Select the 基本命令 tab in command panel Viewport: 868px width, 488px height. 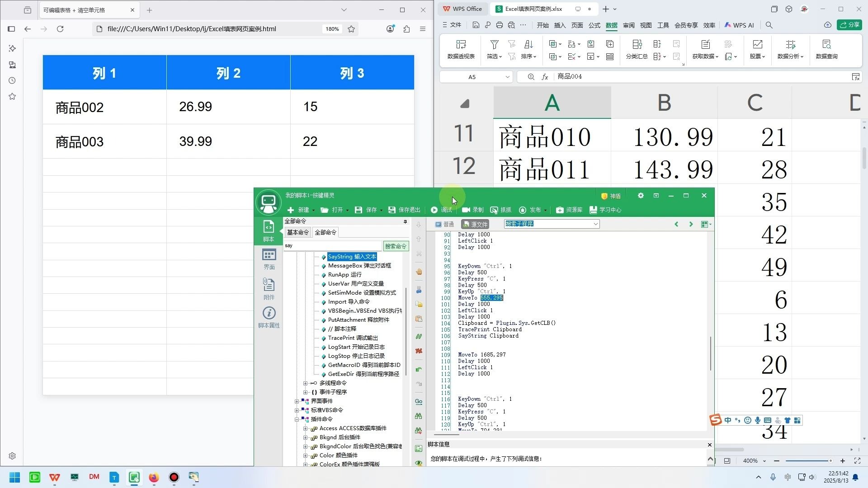(297, 232)
